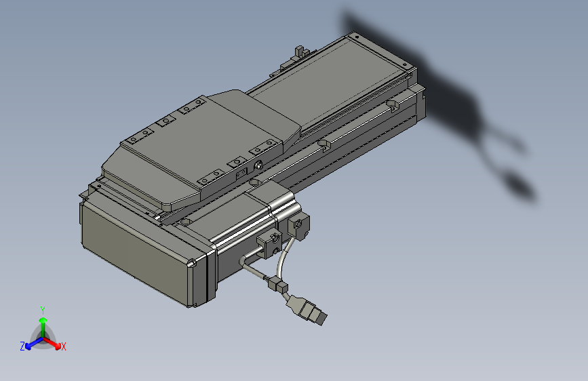The height and width of the screenshot is (381, 588).
Task: Click the green Y axis arrow on the triad
Action: click(x=43, y=327)
